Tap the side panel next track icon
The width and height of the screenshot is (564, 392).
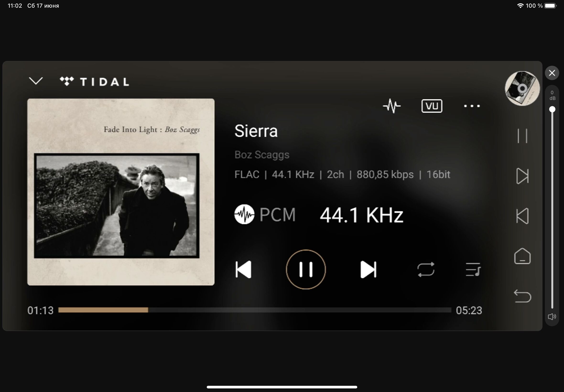[522, 176]
